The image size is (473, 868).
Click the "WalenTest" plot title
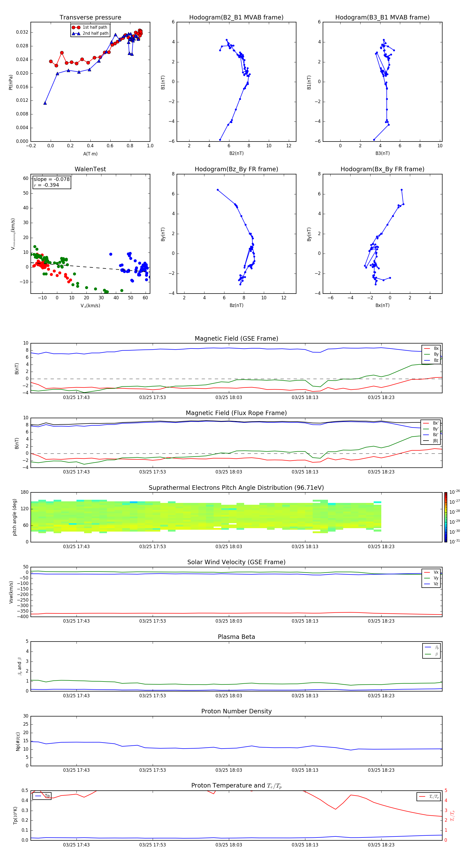(x=90, y=169)
